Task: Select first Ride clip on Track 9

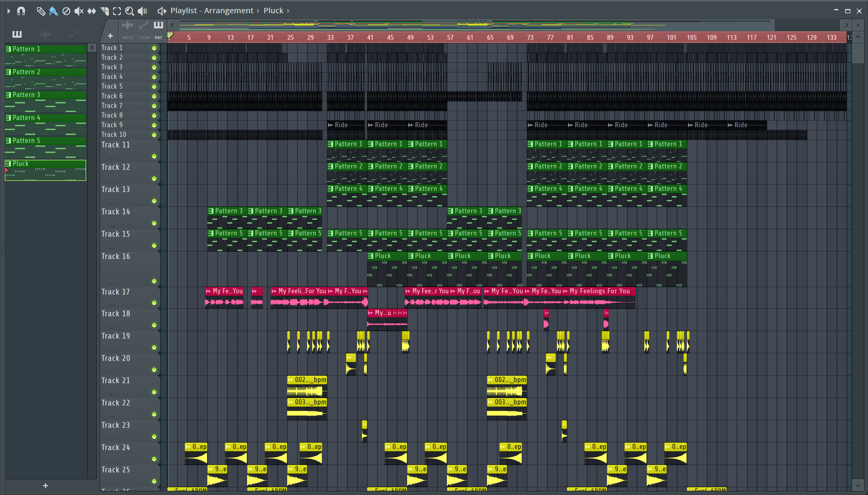Action: click(346, 125)
